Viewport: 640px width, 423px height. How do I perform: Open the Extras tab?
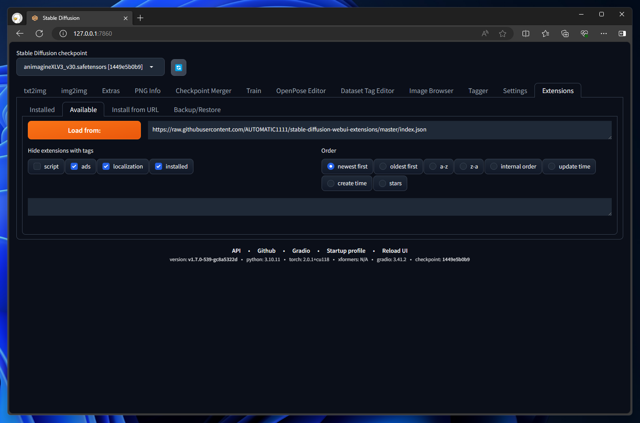pyautogui.click(x=111, y=91)
